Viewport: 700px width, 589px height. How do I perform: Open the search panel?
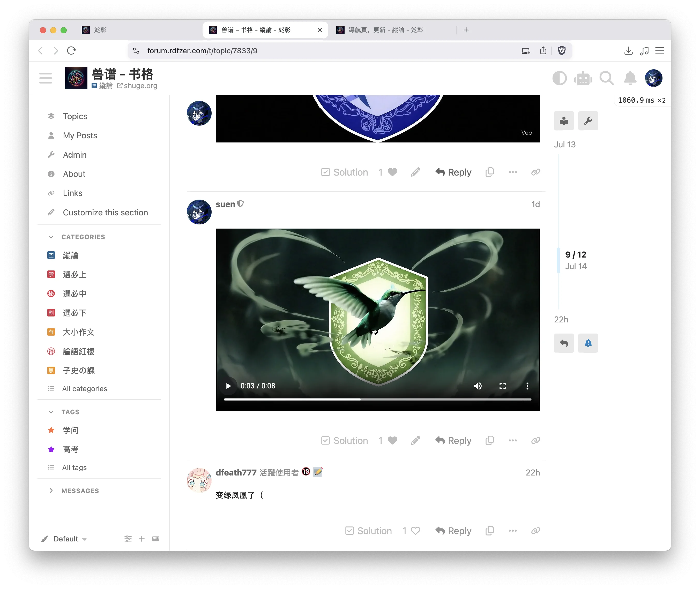tap(607, 78)
